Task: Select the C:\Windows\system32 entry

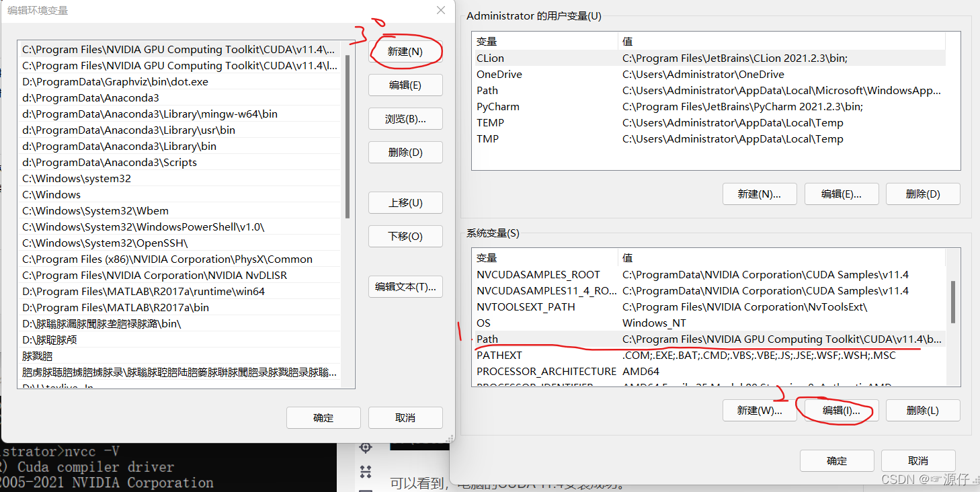Action: (x=180, y=179)
